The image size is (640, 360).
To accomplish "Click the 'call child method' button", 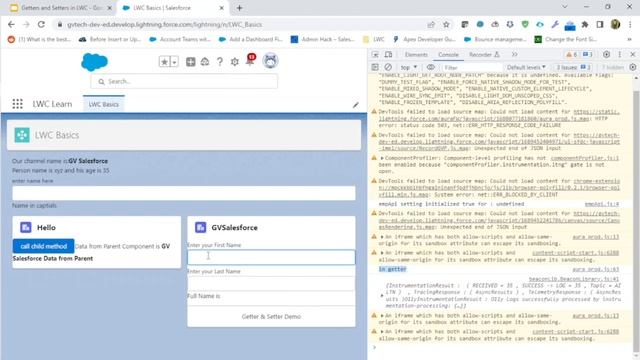I will [x=43, y=246].
